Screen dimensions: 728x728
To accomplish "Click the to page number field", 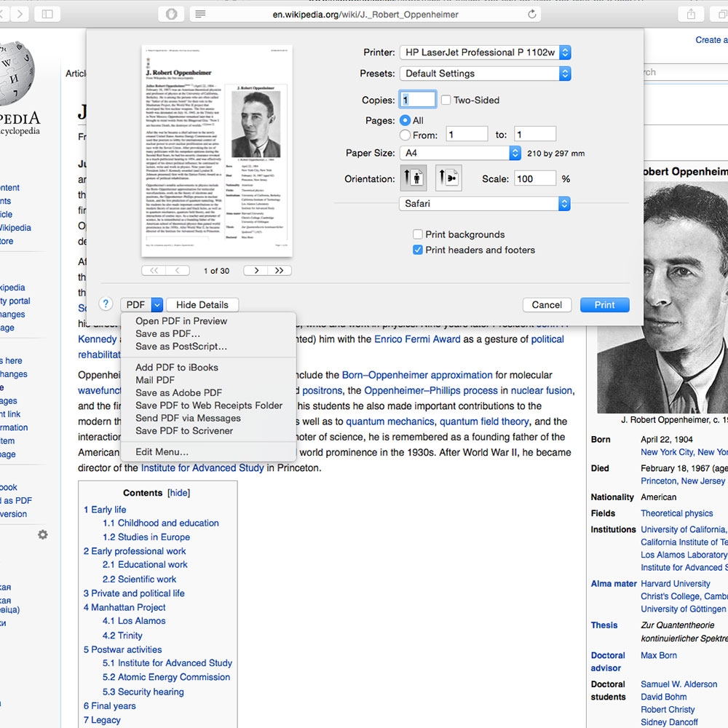I will [x=535, y=134].
